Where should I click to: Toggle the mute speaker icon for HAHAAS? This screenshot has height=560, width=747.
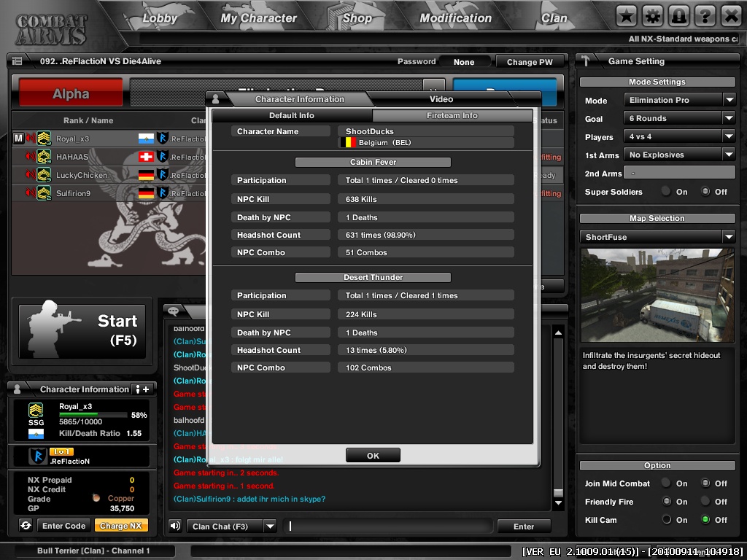coord(31,157)
